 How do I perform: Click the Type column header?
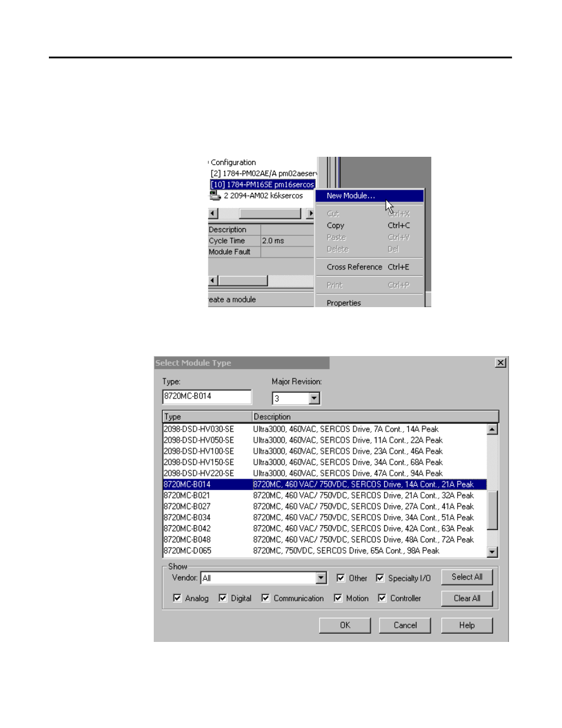coord(207,417)
